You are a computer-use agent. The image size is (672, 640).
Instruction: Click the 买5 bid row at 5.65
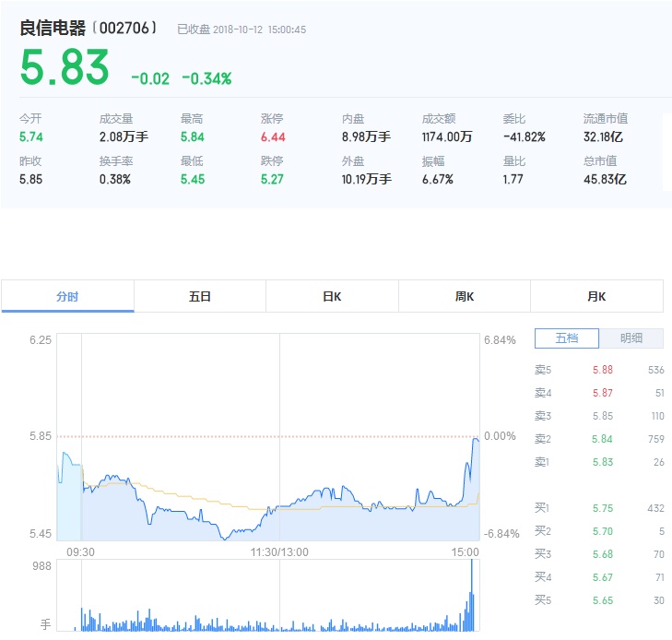click(599, 600)
